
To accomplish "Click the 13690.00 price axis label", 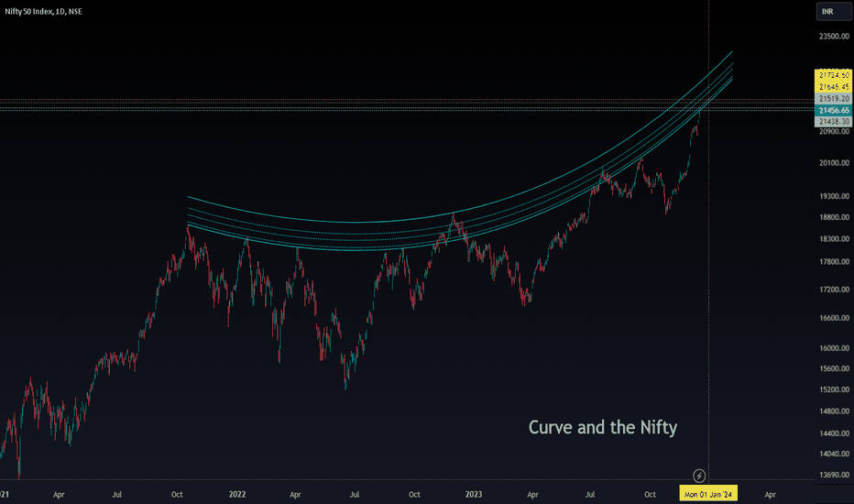I will 834,475.
